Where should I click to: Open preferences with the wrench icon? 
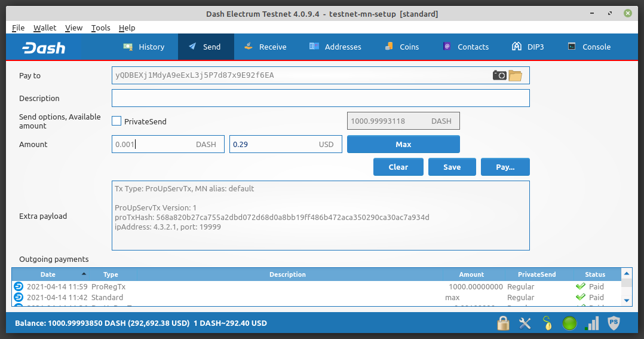click(x=525, y=323)
